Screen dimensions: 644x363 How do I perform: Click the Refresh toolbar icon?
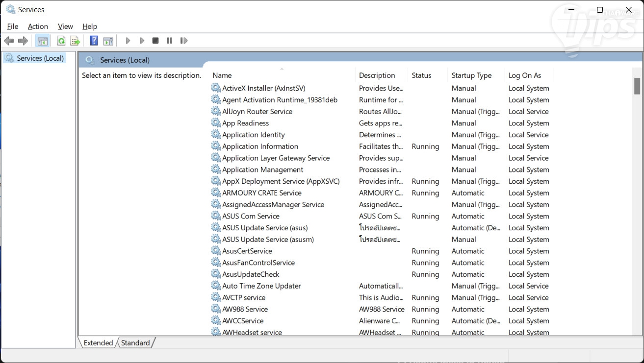[61, 41]
